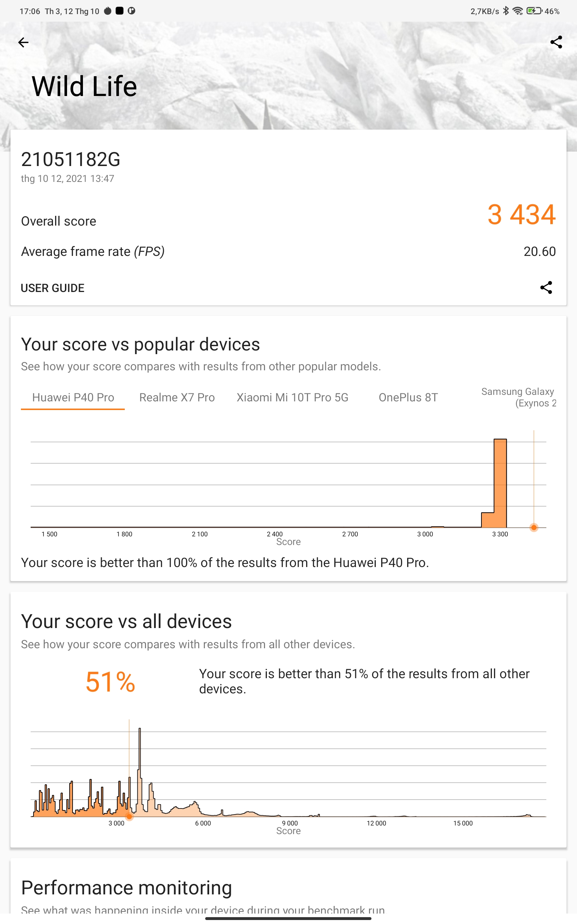Open the USER GUIDE link
Screen dimensions: 577x924
click(52, 288)
